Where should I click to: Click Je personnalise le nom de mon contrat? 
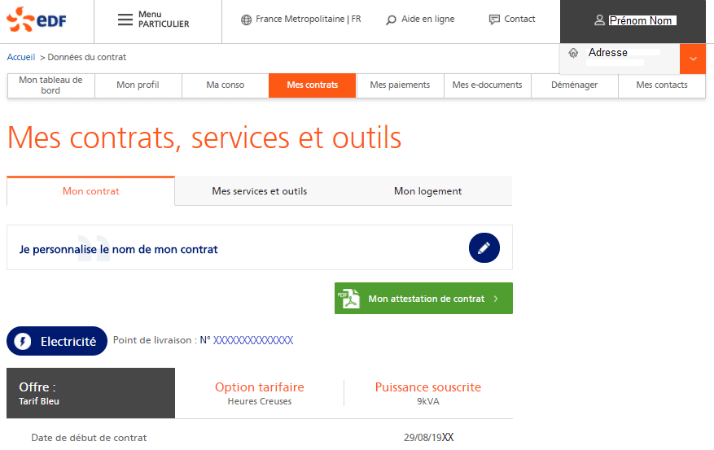[118, 250]
